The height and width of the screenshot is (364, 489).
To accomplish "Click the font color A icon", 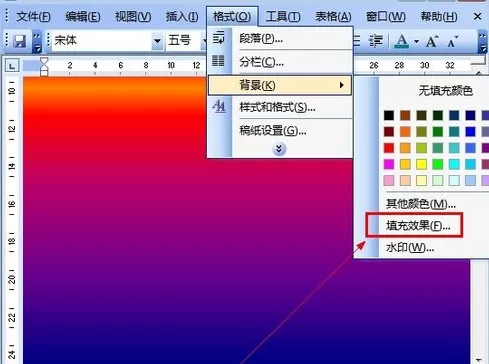I will pos(402,41).
